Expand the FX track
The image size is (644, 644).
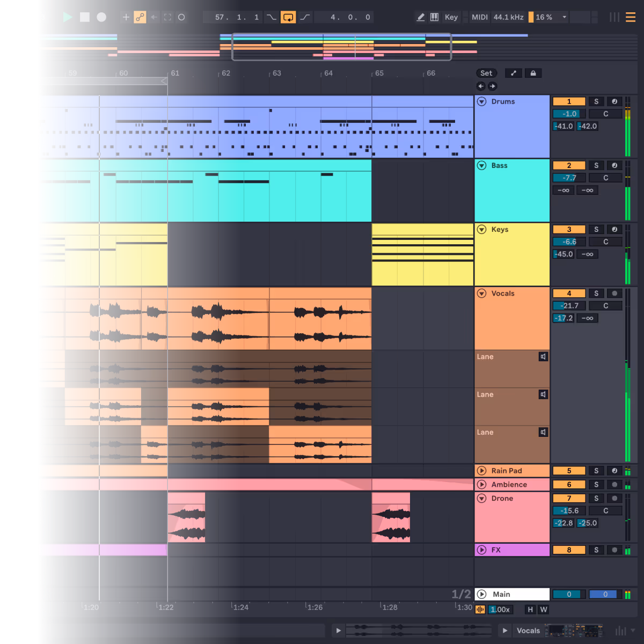482,550
